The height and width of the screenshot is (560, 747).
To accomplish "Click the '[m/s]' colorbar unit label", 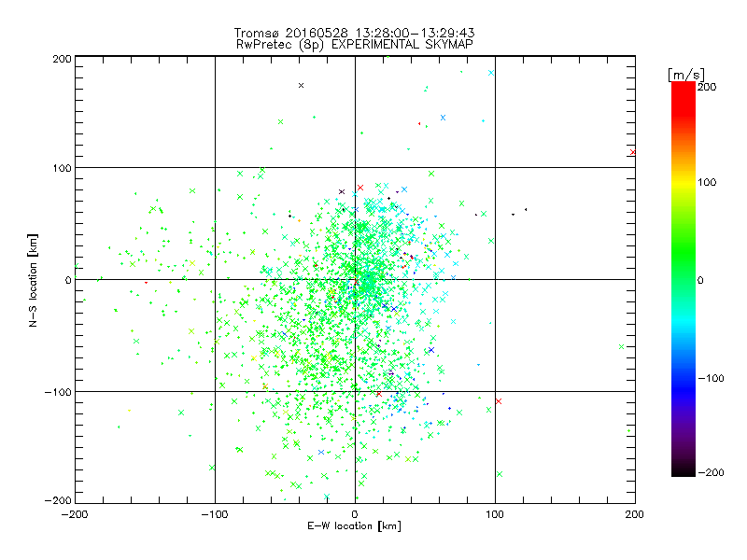I will pos(686,75).
